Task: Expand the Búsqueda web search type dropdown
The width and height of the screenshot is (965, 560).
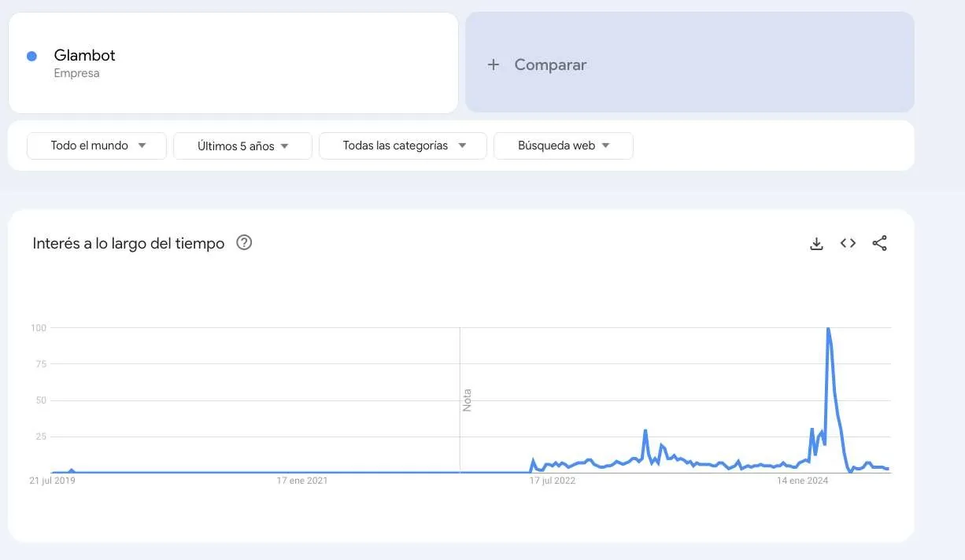Action: (x=564, y=146)
